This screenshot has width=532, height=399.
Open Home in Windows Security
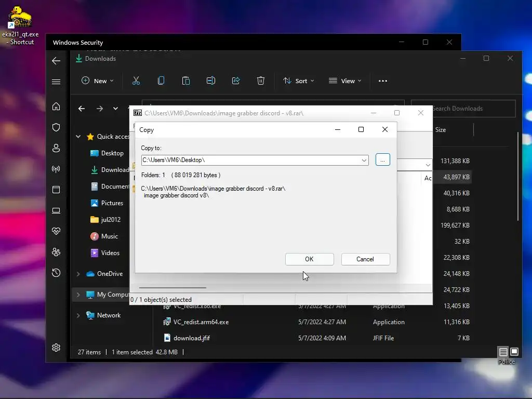(x=56, y=107)
